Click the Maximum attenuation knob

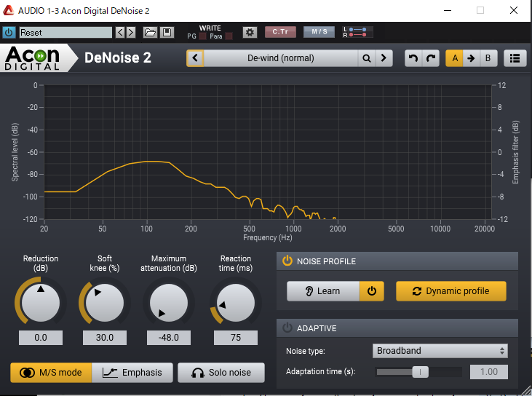point(169,303)
